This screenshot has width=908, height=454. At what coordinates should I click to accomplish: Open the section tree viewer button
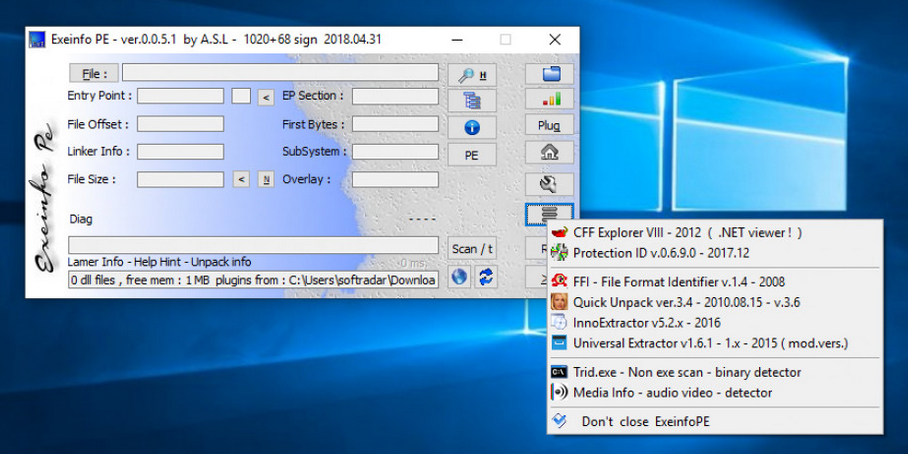(472, 100)
